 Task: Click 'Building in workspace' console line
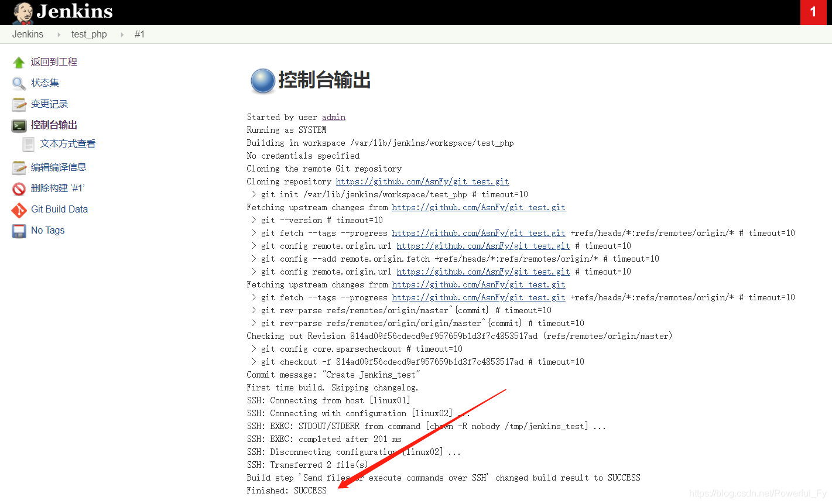(381, 143)
